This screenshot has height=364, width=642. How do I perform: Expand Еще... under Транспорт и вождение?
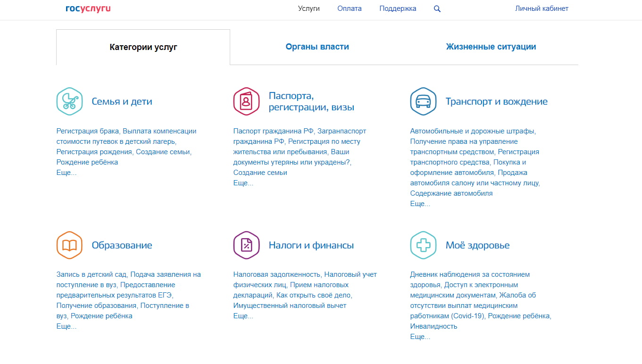[x=420, y=204]
